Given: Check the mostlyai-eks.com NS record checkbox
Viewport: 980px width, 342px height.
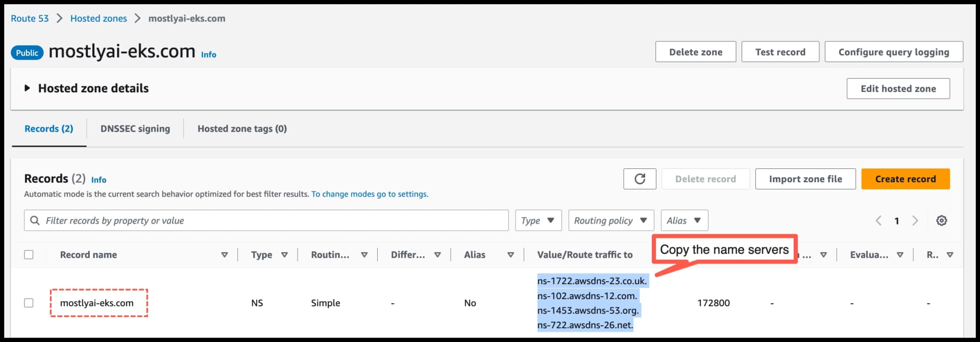Looking at the screenshot, I should [29, 303].
